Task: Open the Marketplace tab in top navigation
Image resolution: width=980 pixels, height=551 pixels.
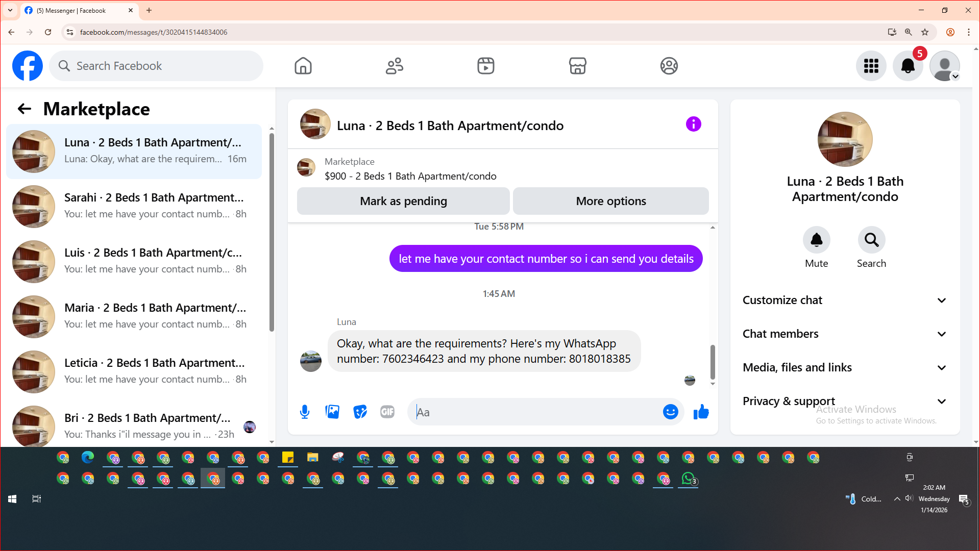Action: [x=577, y=66]
